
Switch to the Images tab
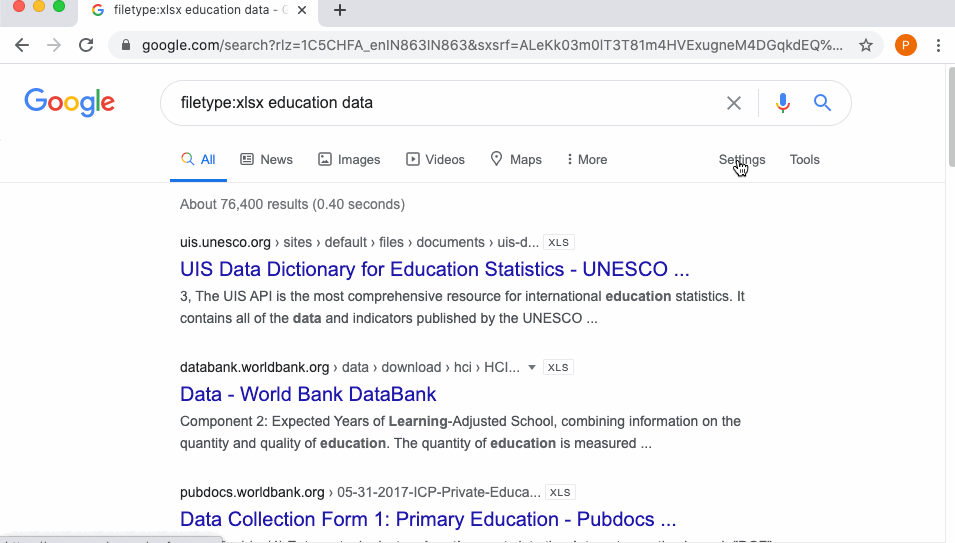click(349, 160)
